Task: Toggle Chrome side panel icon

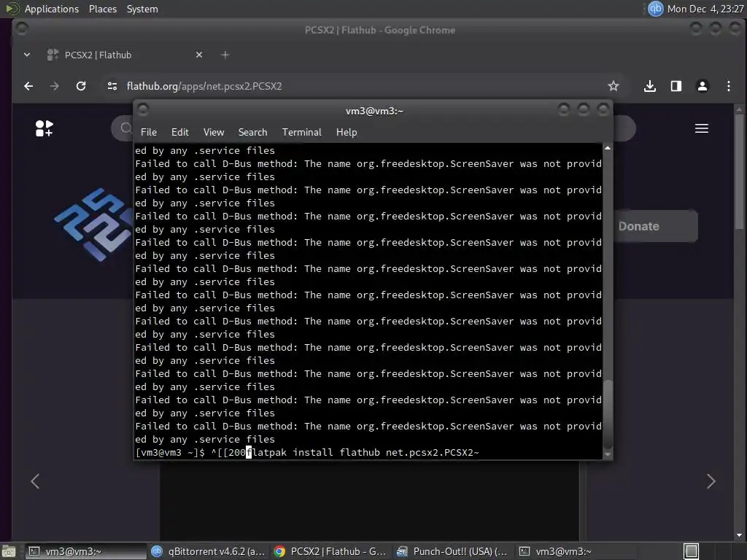Action: pos(676,86)
